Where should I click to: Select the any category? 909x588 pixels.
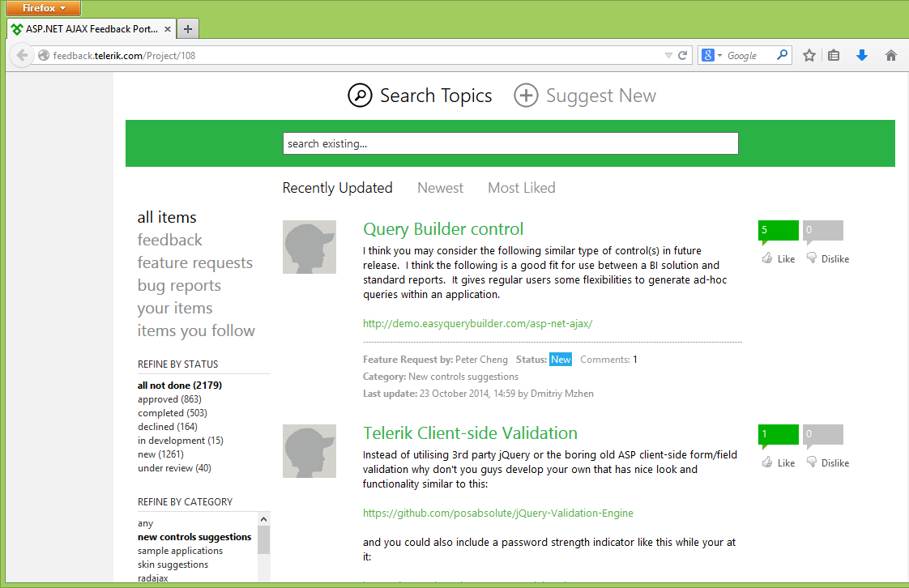tap(146, 524)
